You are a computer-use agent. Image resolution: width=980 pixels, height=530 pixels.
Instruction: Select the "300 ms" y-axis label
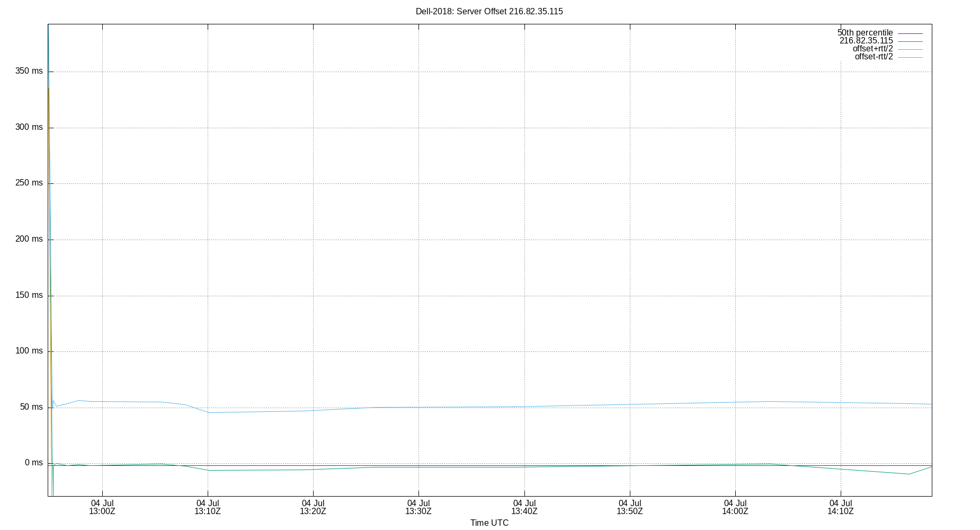pos(29,127)
